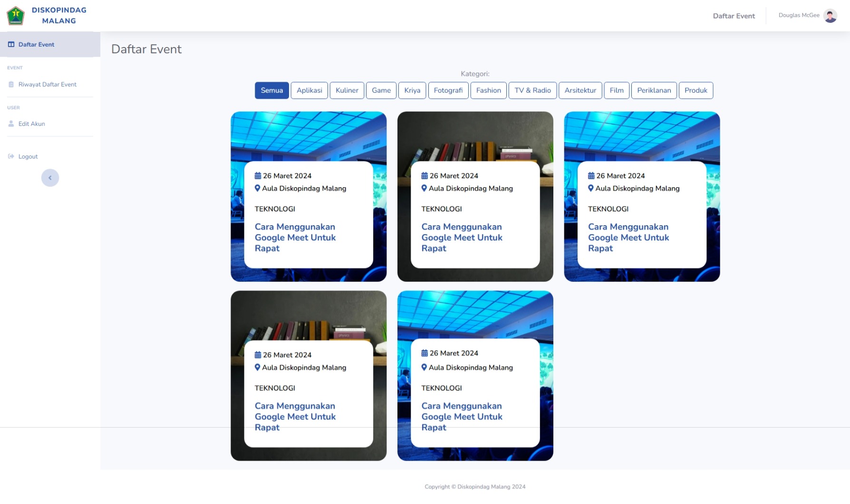Viewport: 850px width, 504px height.
Task: Click the Riwayat Daftar Event clipboard icon
Action: (11, 85)
